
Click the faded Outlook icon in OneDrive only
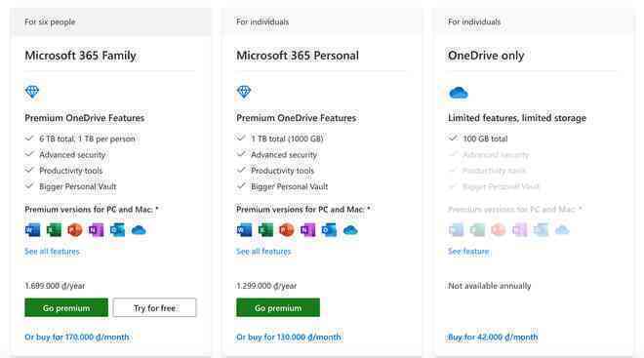(541, 230)
